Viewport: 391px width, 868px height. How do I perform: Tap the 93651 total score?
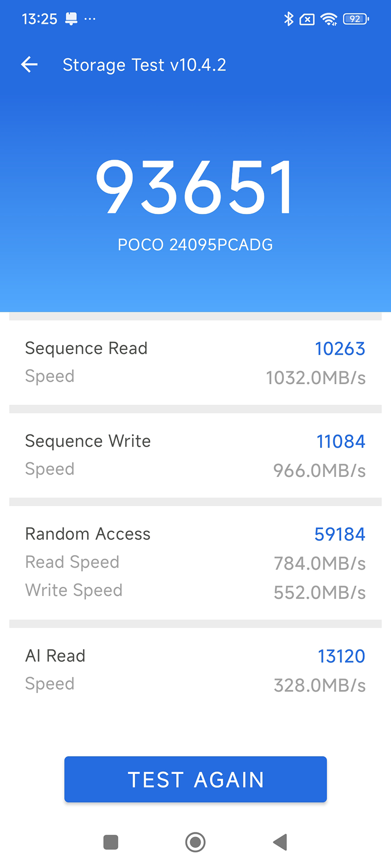click(x=195, y=188)
